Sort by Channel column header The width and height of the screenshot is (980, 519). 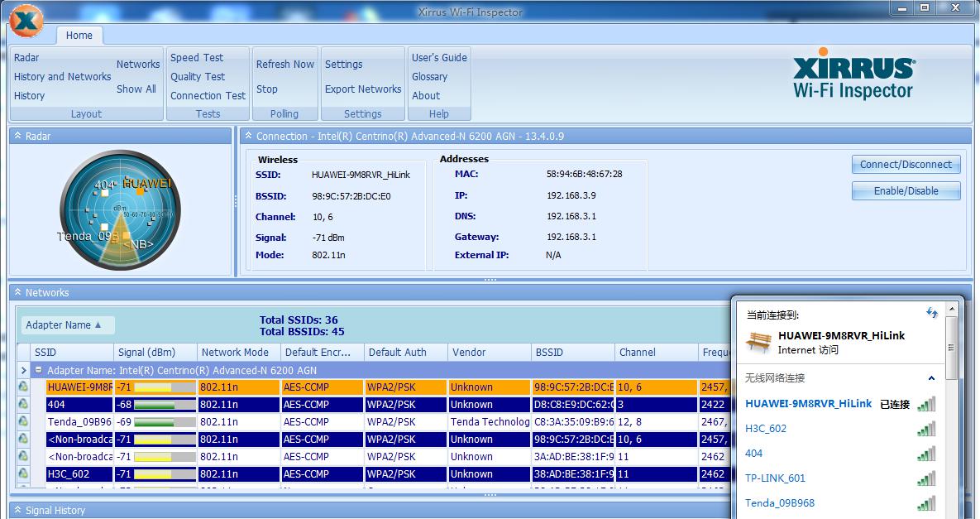657,352
